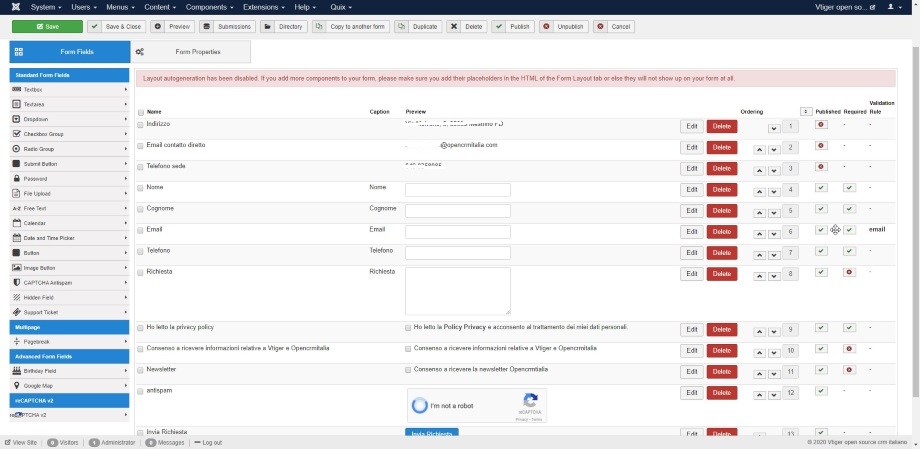Click the Joomla logo icon
The width and height of the screenshot is (920, 449).
pos(10,7)
